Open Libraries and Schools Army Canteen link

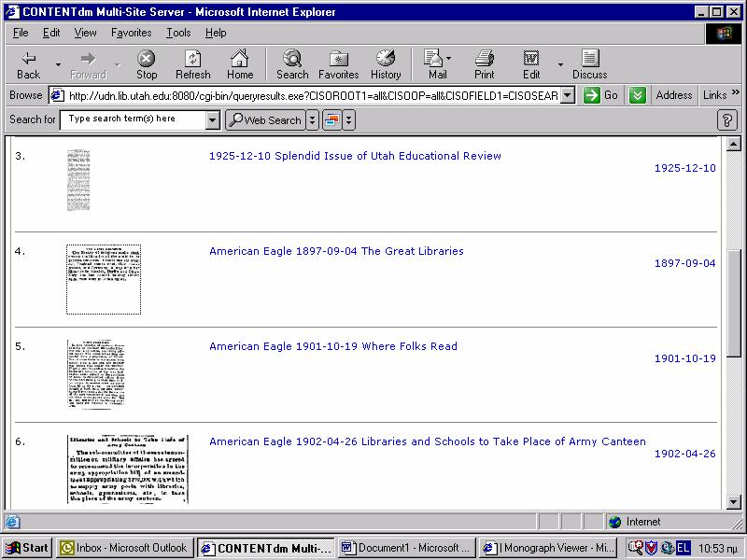tap(428, 441)
